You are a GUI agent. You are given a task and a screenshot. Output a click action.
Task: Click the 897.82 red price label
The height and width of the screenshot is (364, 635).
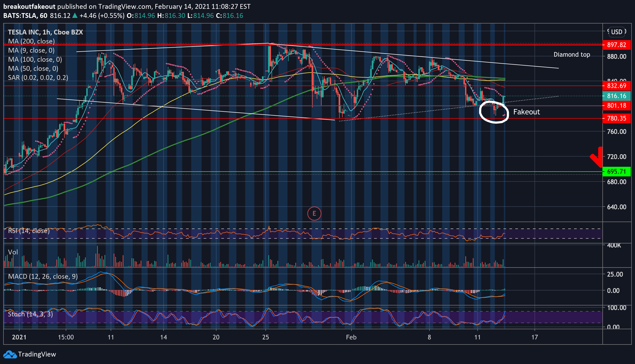tap(617, 45)
